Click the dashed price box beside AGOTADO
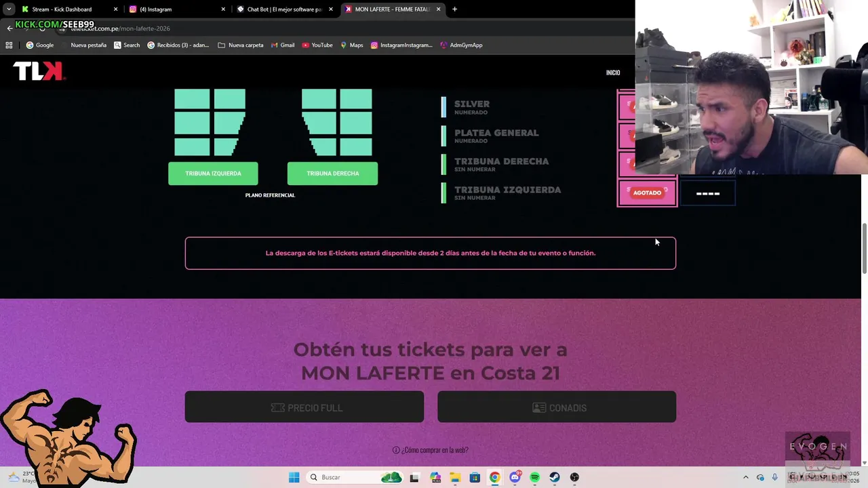Viewport: 868px width, 488px height. tap(707, 193)
